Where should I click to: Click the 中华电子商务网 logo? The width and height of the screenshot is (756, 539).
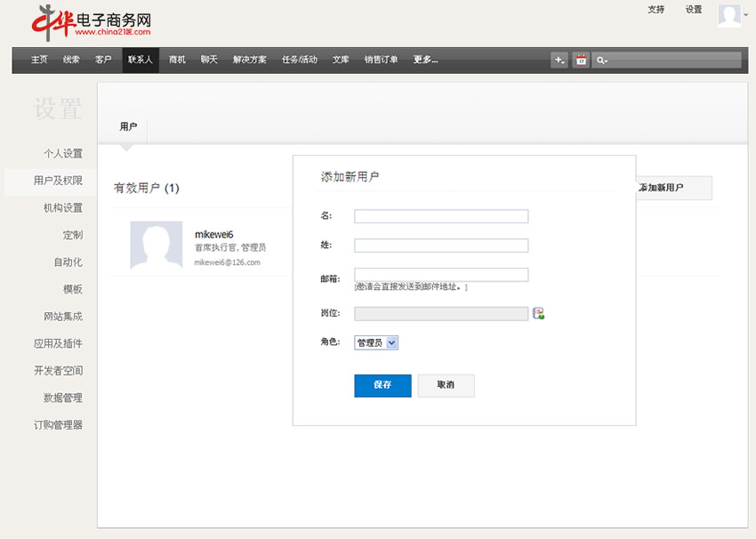tap(91, 22)
